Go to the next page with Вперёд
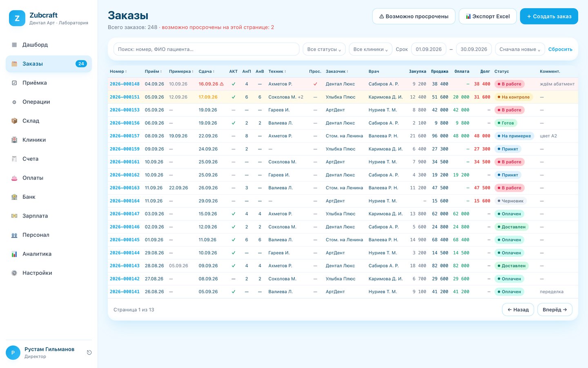 click(x=555, y=310)
